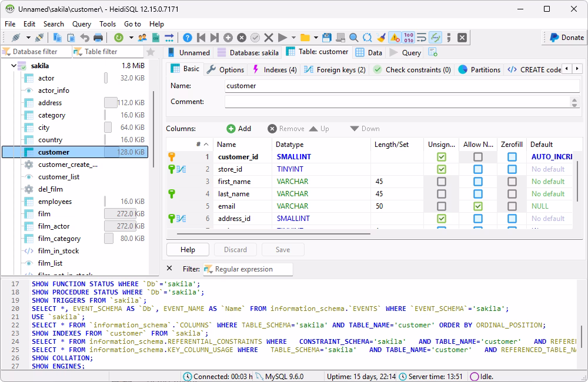Click the delete row circle-x icon
Screen dimensions: 588x382
click(242, 38)
